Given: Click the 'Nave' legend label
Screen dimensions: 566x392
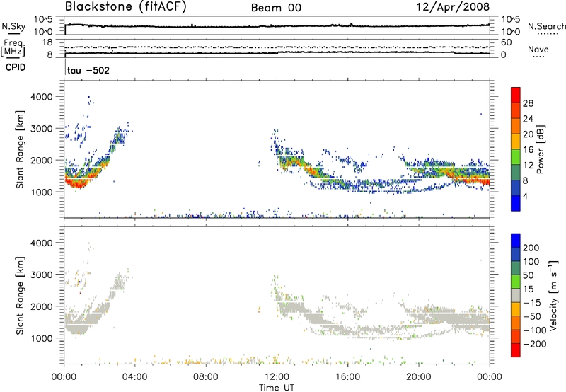Looking at the screenshot, I should [538, 50].
